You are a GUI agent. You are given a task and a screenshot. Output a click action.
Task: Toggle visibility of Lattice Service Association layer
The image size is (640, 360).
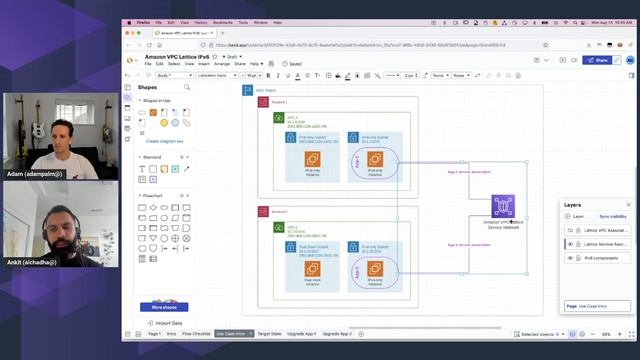570,244
